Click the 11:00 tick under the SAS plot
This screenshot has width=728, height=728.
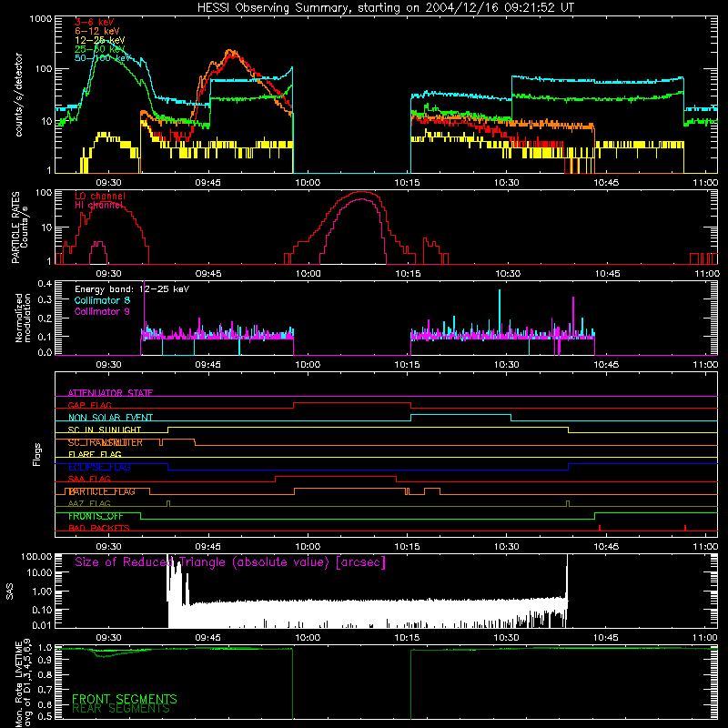(x=705, y=638)
